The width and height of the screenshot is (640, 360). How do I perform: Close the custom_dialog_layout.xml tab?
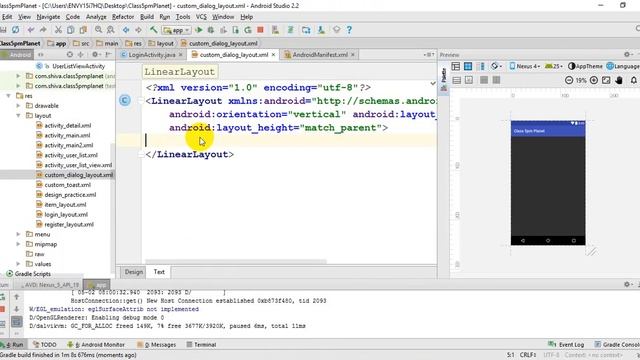pos(273,55)
